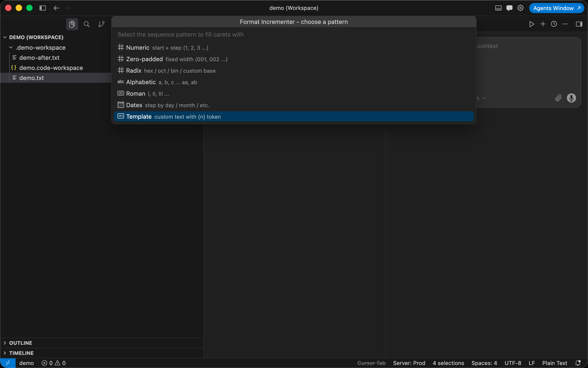
Task: Change language mode Plain Text
Action: (554, 363)
